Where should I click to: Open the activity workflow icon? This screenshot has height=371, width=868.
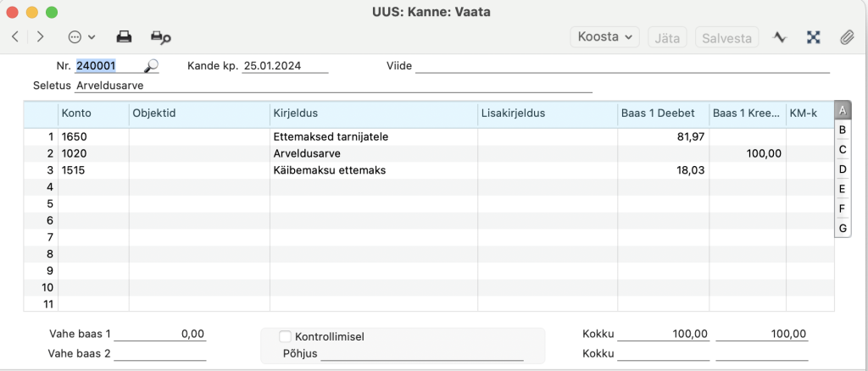coord(780,37)
